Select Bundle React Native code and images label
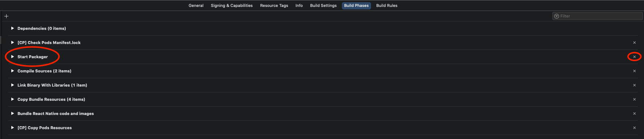This screenshot has height=139, width=644. [55, 114]
